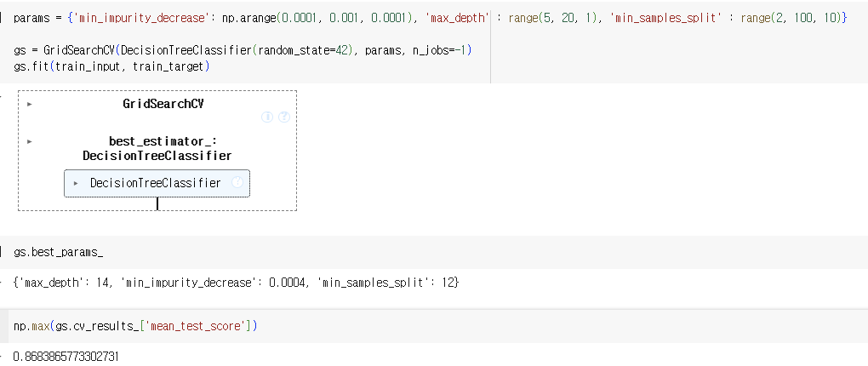Viewport: 868px width, 366px height.
Task: Click DecisionTreeClassifier in the gs assignment code line
Action: pos(186,50)
